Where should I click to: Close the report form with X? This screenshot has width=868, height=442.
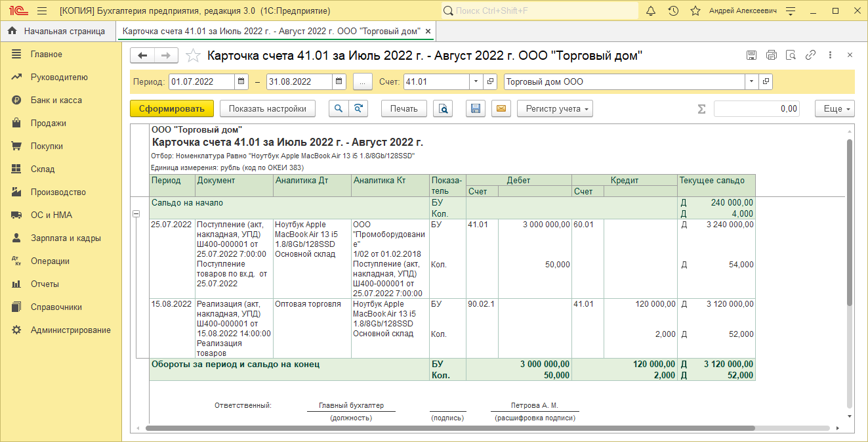pyautogui.click(x=850, y=55)
